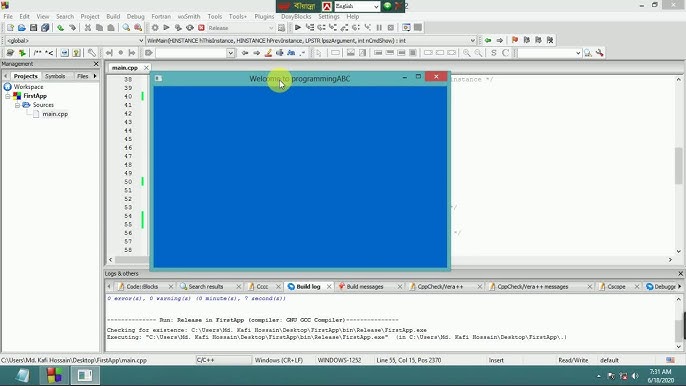Create a new file from toolbar

pyautogui.click(x=10, y=28)
